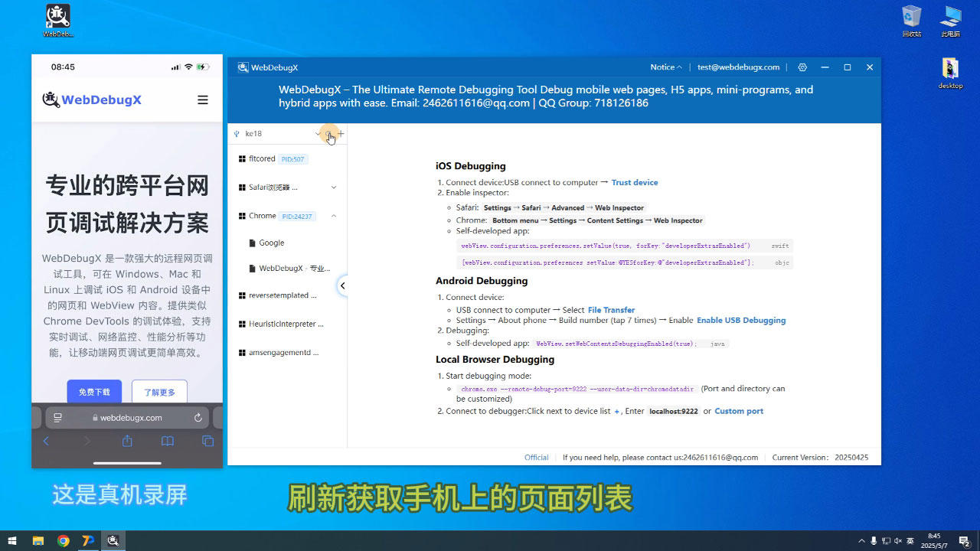Image resolution: width=980 pixels, height=551 pixels.
Task: Tap the Safari forward arrow on phone
Action: pos(87,441)
